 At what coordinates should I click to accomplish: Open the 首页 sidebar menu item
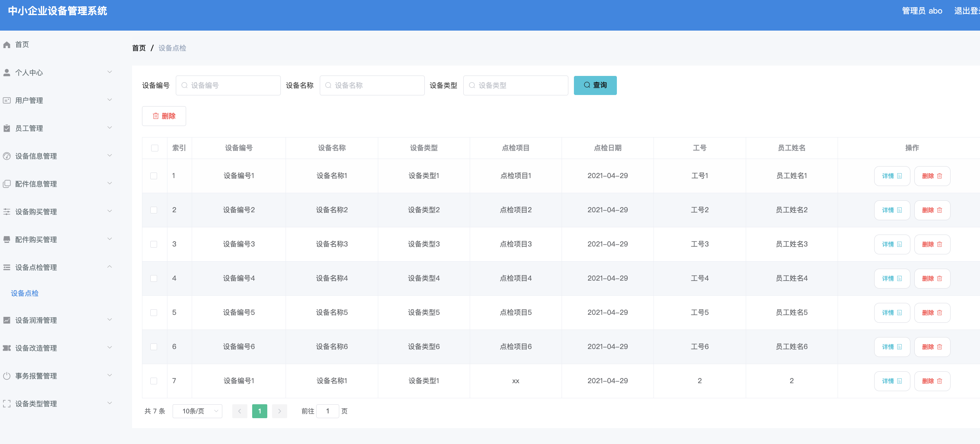60,45
